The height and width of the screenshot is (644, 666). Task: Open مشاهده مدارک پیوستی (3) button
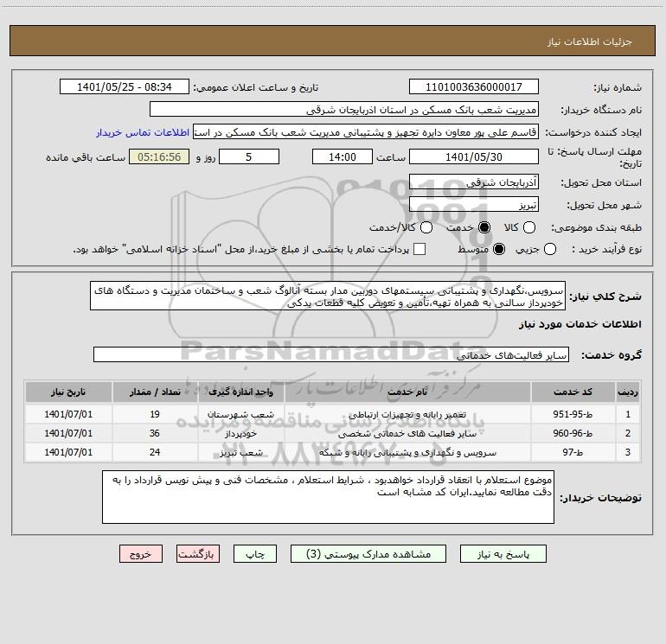point(368,554)
